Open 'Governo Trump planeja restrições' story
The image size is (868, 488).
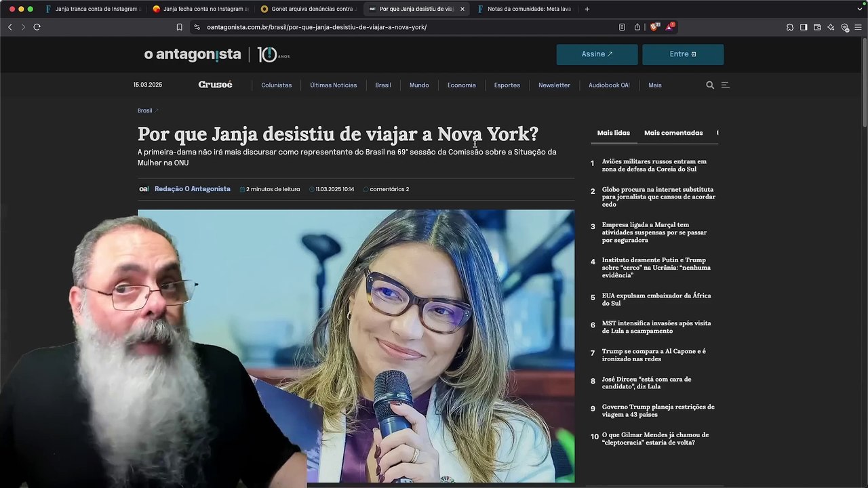pyautogui.click(x=658, y=411)
